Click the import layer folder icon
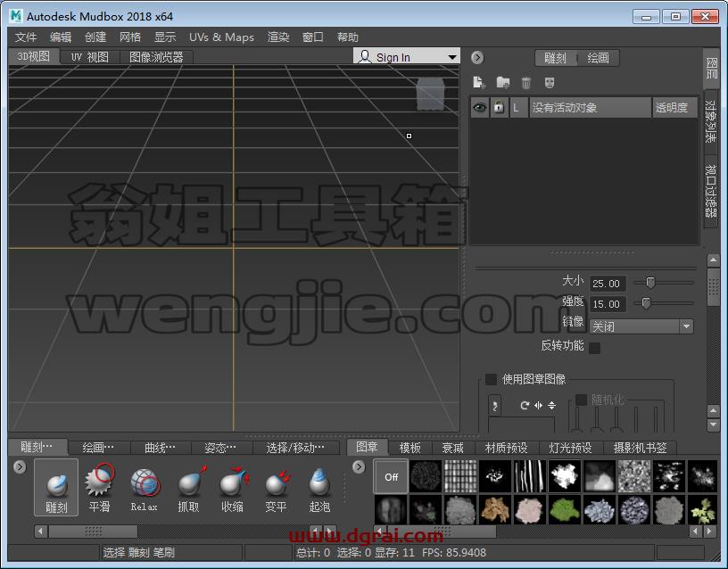This screenshot has width=728, height=569. 503,83
